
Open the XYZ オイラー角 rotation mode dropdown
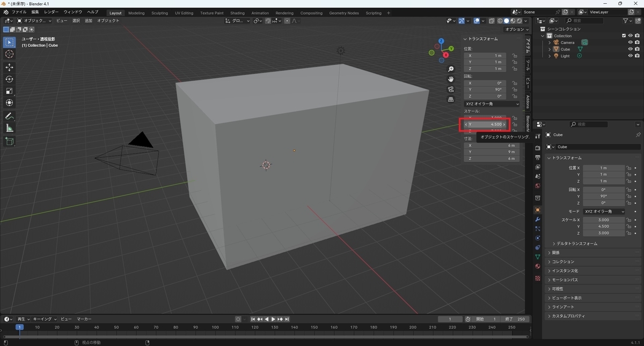click(492, 104)
